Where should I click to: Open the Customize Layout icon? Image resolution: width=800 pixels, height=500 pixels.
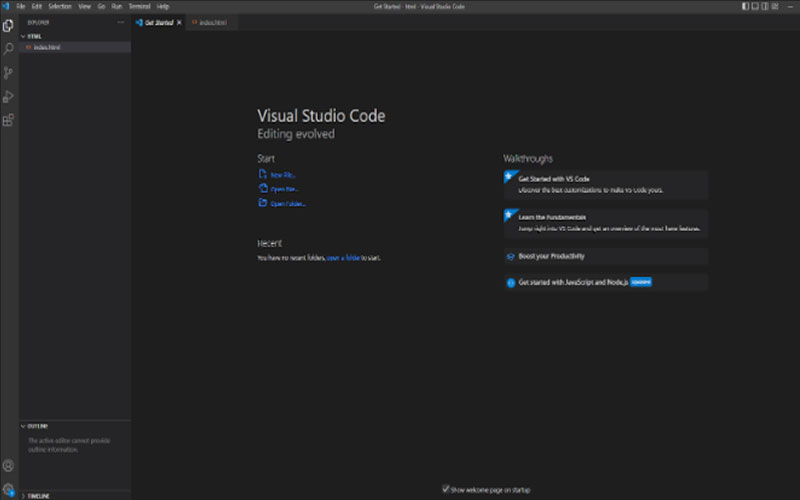[x=775, y=6]
